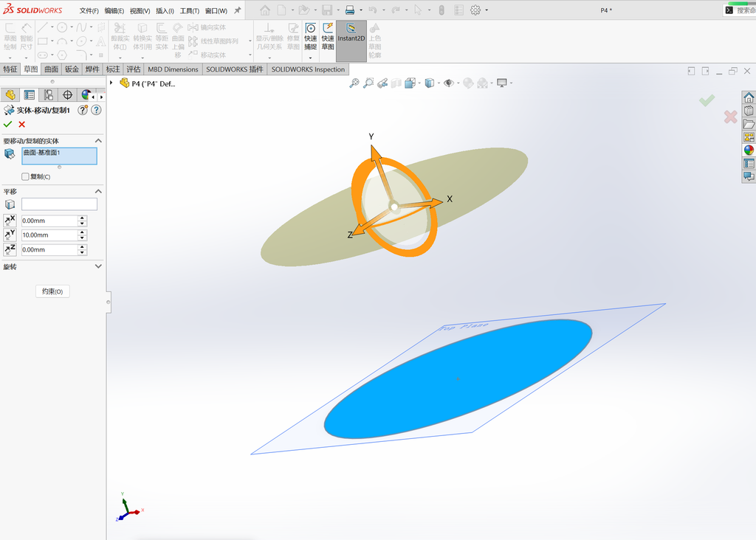Viewport: 756px width, 540px height.
Task: Increase Delta X value with up spinner
Action: (x=83, y=218)
